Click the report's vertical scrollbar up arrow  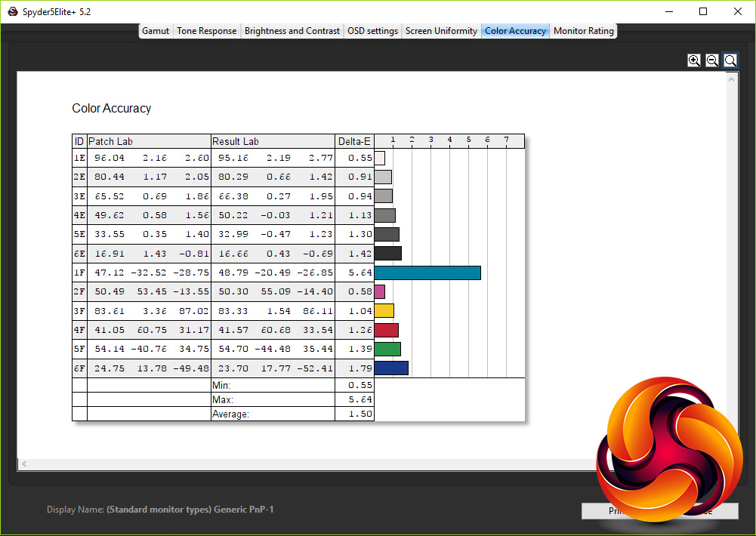(x=732, y=78)
